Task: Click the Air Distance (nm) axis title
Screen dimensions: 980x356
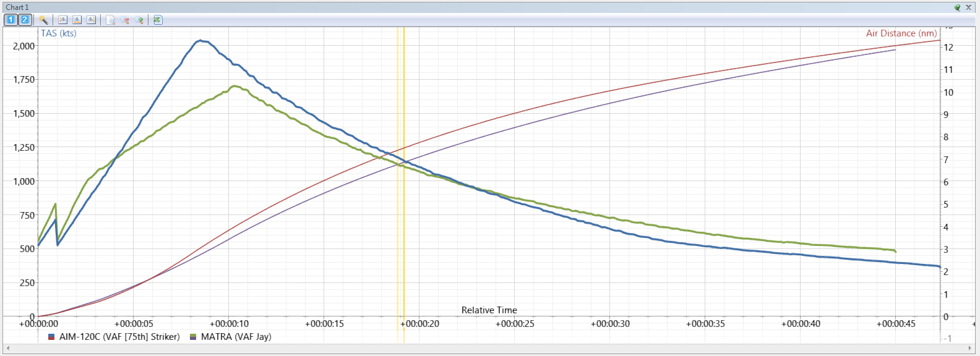Action: pyautogui.click(x=901, y=33)
